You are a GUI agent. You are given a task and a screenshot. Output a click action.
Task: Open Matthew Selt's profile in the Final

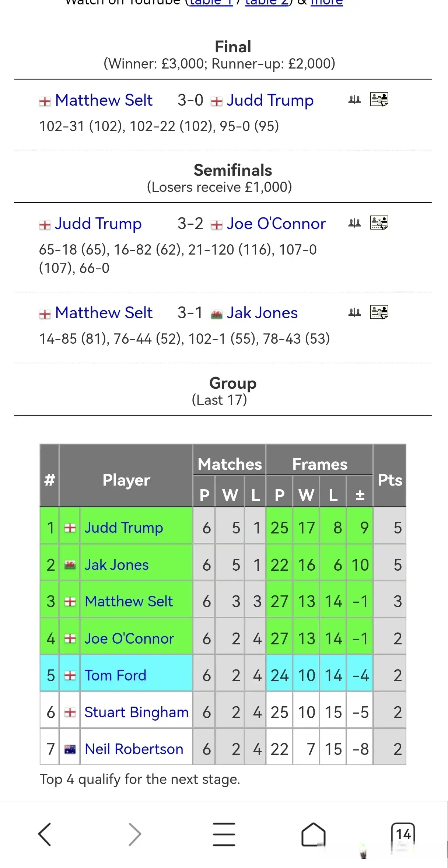tap(104, 100)
